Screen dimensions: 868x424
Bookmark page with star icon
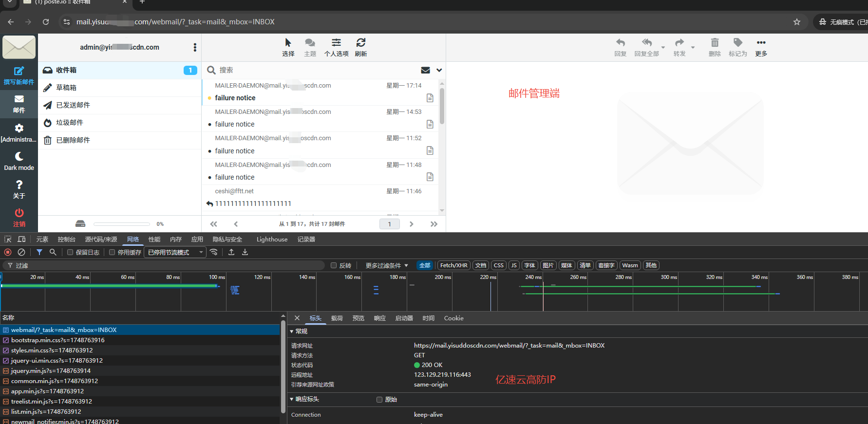coord(797,22)
